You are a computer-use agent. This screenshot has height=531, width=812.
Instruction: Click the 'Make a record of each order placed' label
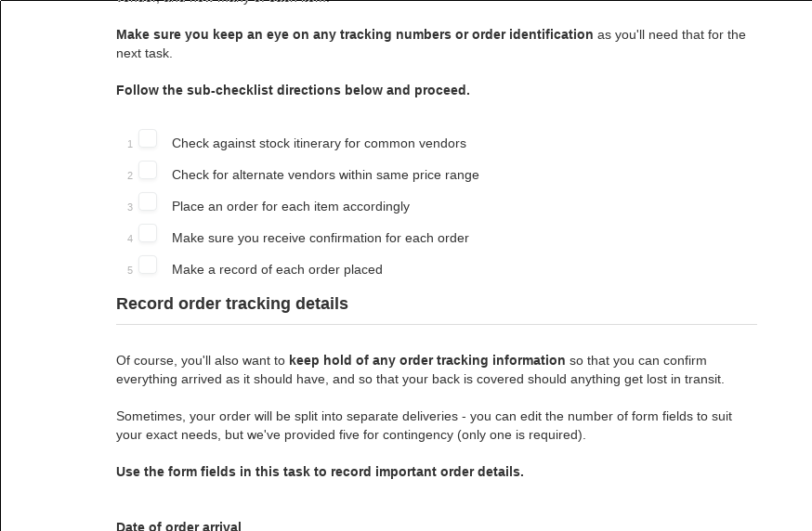click(277, 269)
